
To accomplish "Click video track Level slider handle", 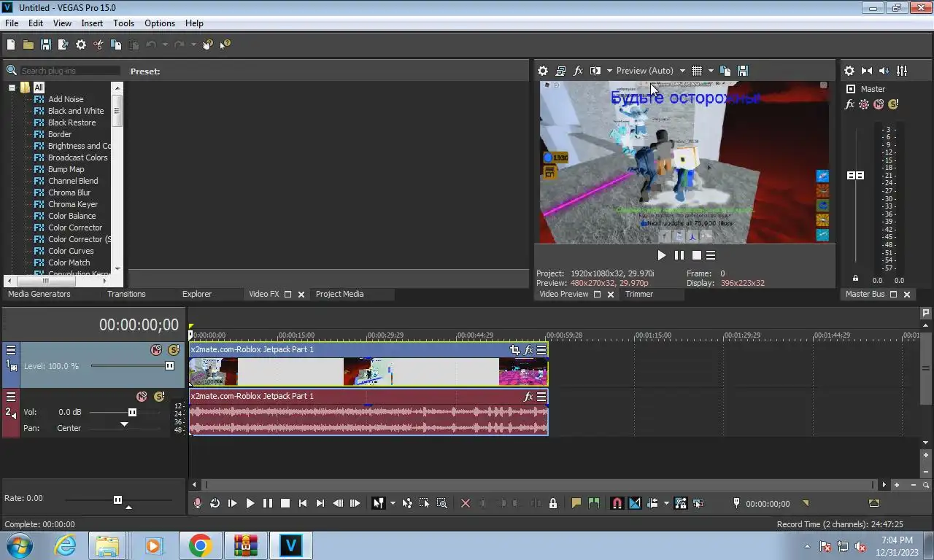I will click(170, 365).
